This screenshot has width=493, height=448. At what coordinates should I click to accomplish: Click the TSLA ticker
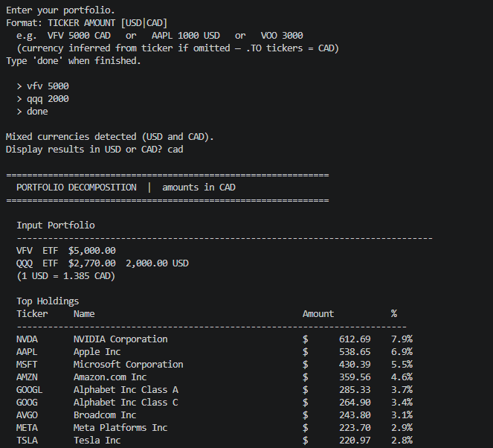(27, 441)
